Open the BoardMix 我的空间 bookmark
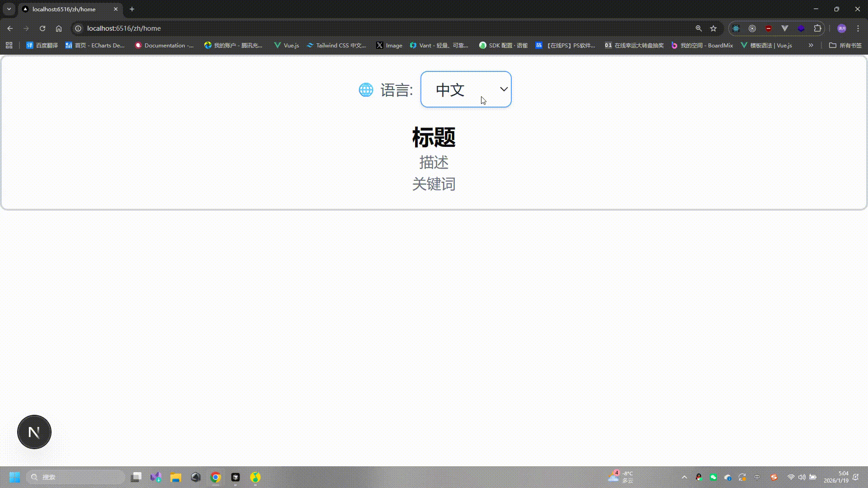The width and height of the screenshot is (868, 488). (701, 45)
